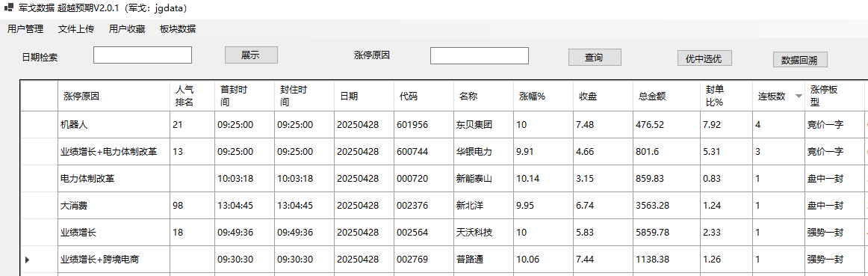Select the 大消费 reason cell
Image resolution: width=868 pixels, height=276 pixels.
114,206
